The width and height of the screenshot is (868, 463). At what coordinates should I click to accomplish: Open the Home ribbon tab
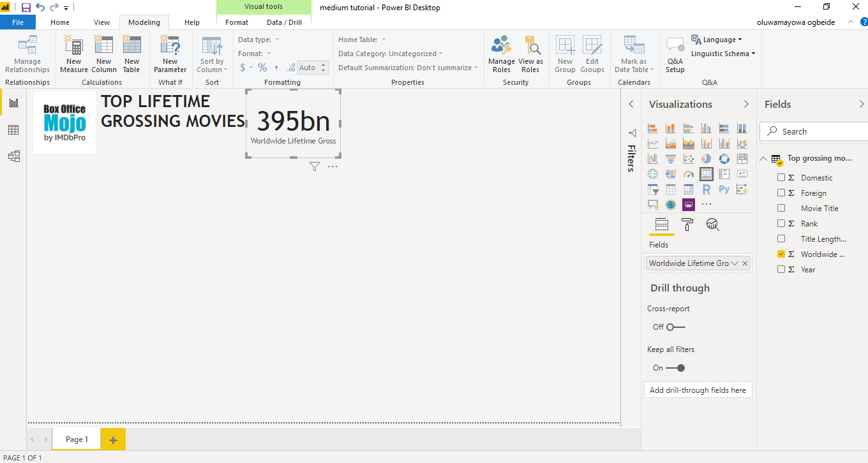pyautogui.click(x=60, y=22)
